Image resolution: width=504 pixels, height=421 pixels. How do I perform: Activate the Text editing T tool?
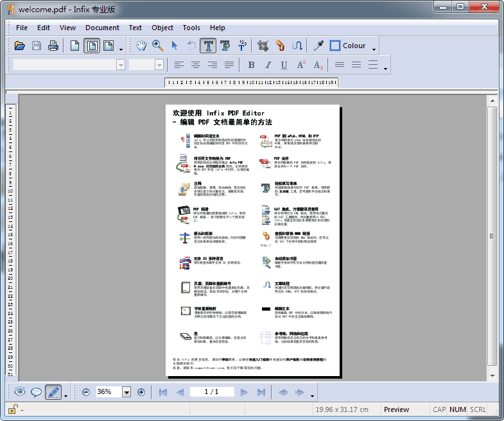pos(208,46)
